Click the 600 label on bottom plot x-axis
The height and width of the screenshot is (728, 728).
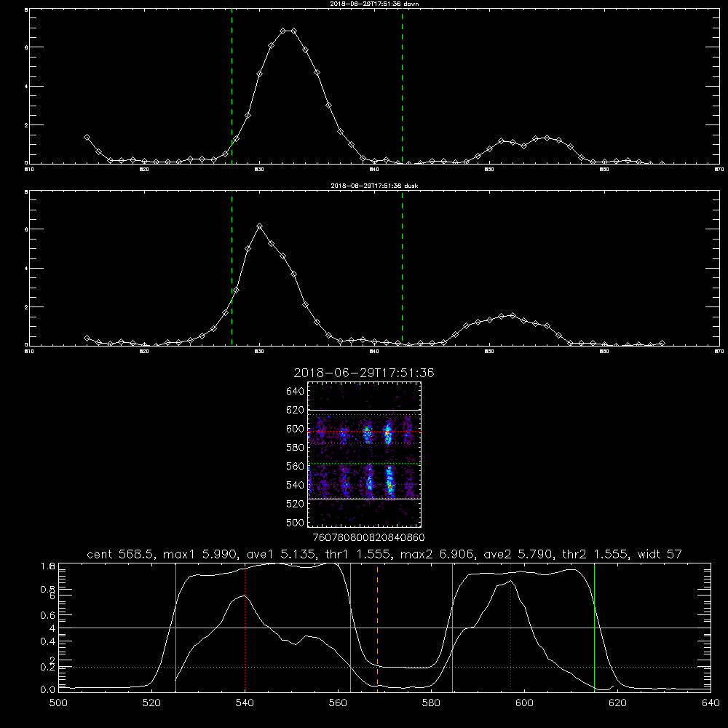coord(524,703)
